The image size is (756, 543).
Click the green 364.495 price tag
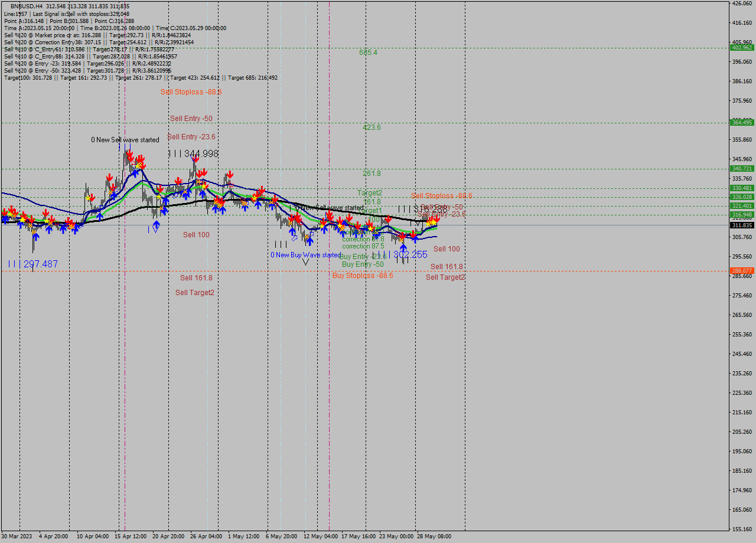pos(741,122)
